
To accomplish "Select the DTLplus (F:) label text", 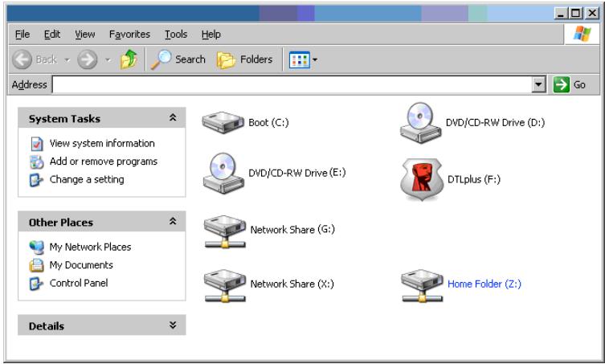I will 474,179.
